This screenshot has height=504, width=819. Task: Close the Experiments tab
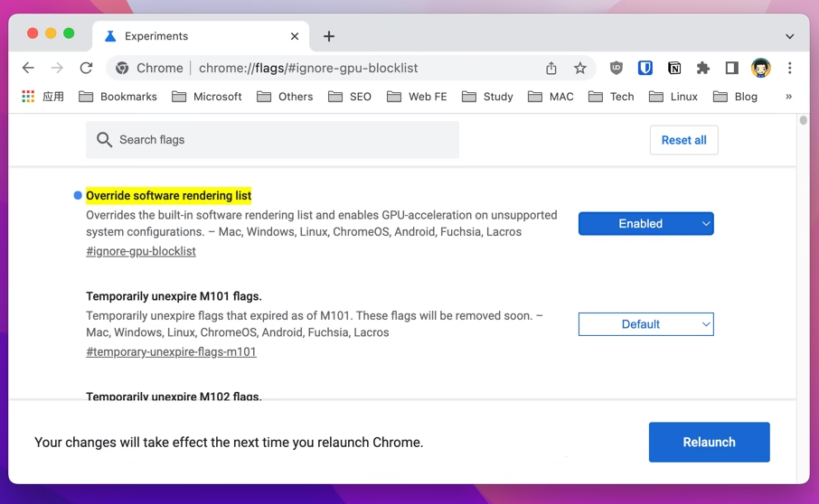(295, 36)
